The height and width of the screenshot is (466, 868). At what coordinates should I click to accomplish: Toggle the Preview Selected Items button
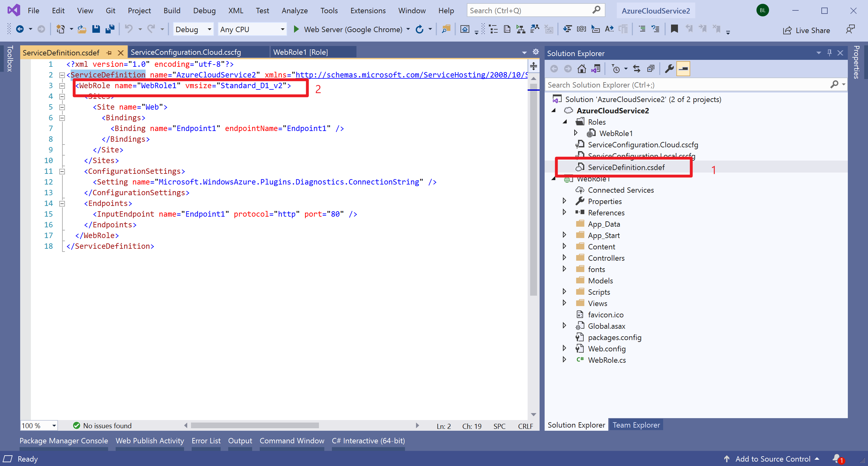(683, 69)
